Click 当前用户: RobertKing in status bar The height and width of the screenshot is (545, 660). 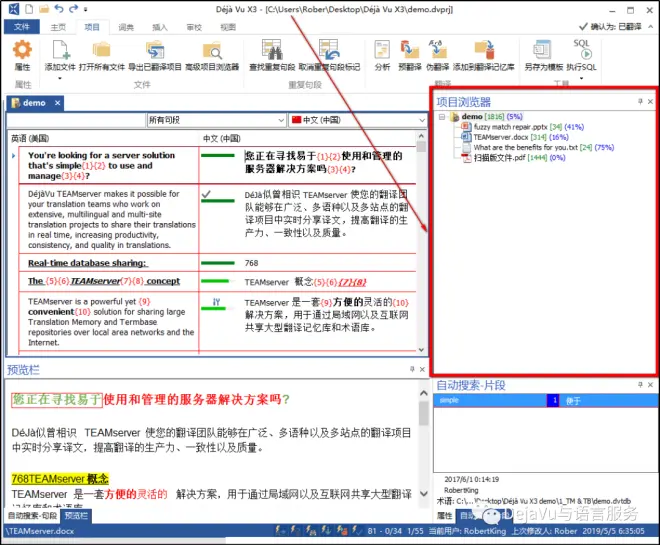tap(467, 531)
